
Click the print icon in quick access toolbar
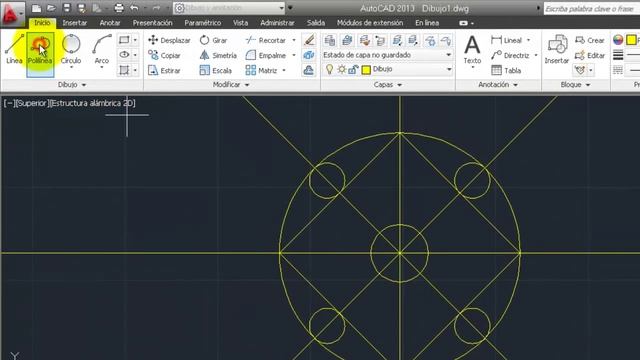[x=119, y=8]
